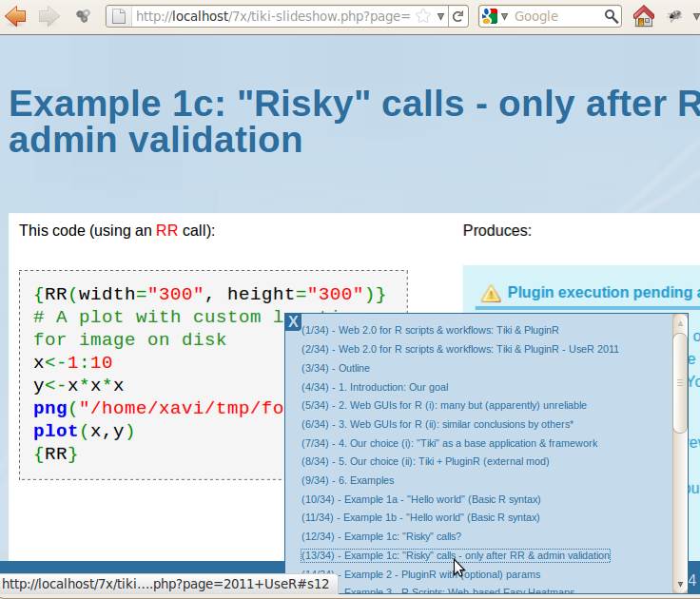Close the slide list with X
The height and width of the screenshot is (599, 700).
click(x=293, y=321)
